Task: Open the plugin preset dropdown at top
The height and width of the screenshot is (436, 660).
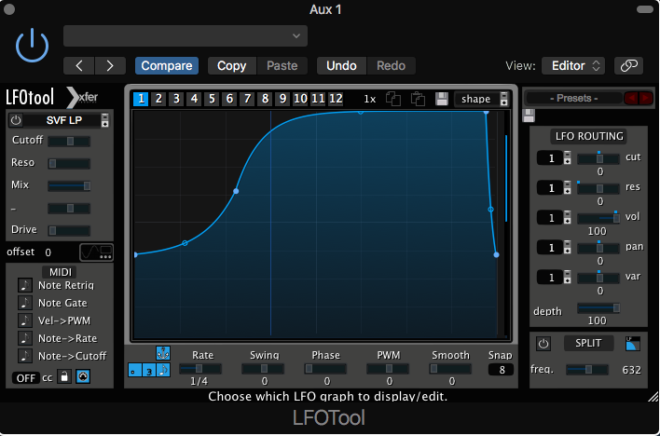Action: click(x=185, y=36)
